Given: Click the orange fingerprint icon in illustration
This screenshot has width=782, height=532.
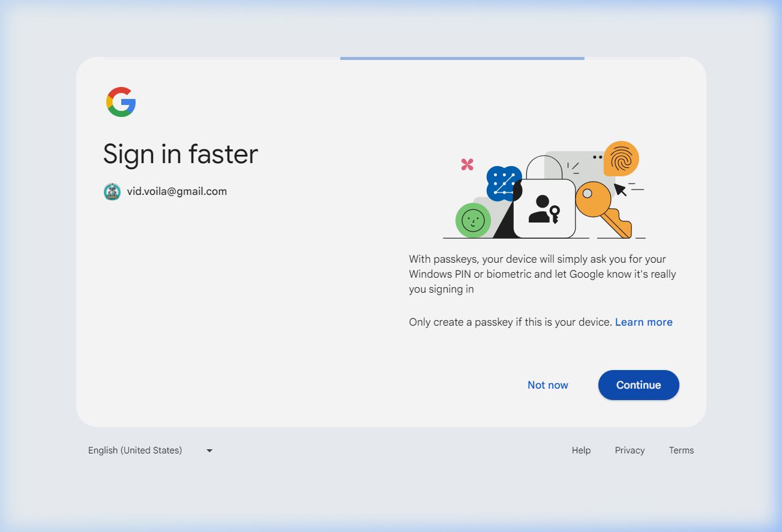Looking at the screenshot, I should pos(621,158).
